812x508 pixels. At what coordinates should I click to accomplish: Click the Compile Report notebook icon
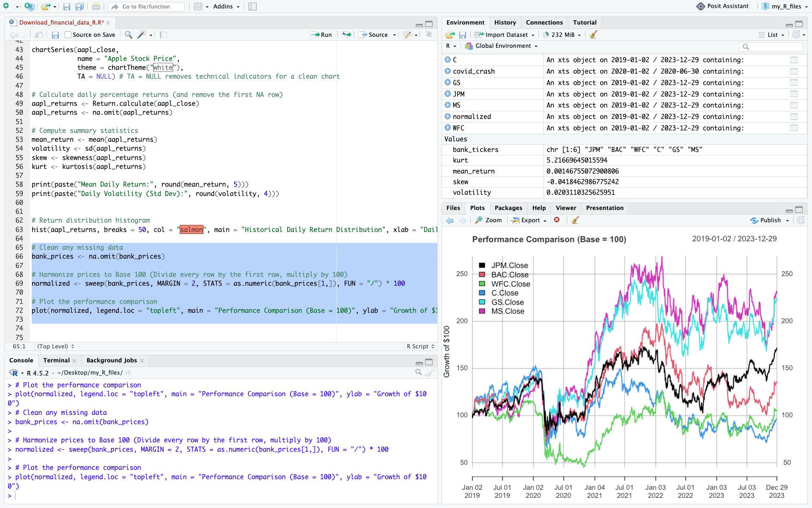(163, 35)
